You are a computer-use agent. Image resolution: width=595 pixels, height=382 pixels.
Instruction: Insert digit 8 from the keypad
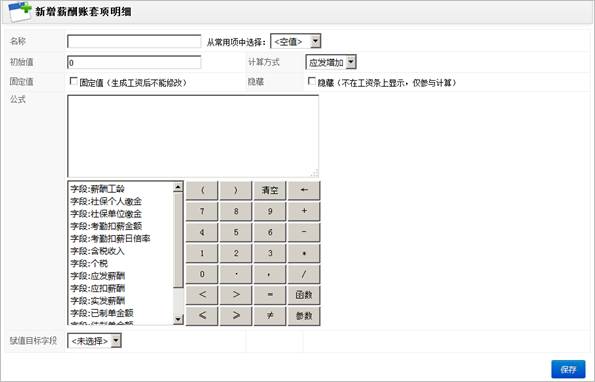point(236,211)
